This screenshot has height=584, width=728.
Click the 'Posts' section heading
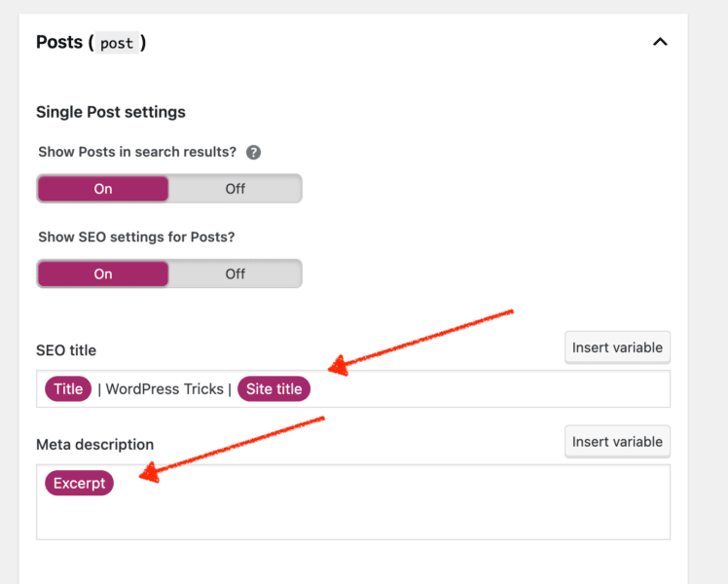point(59,42)
